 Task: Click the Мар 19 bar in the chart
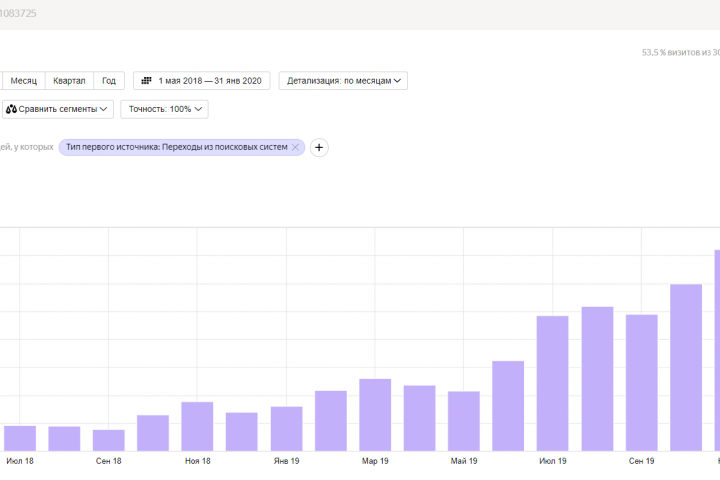click(x=375, y=415)
